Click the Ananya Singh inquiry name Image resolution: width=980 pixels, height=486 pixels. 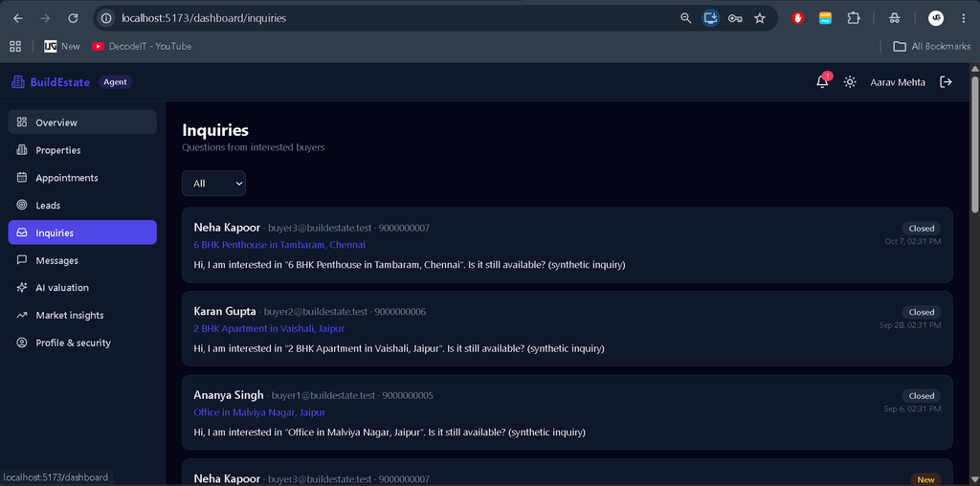[x=229, y=395]
